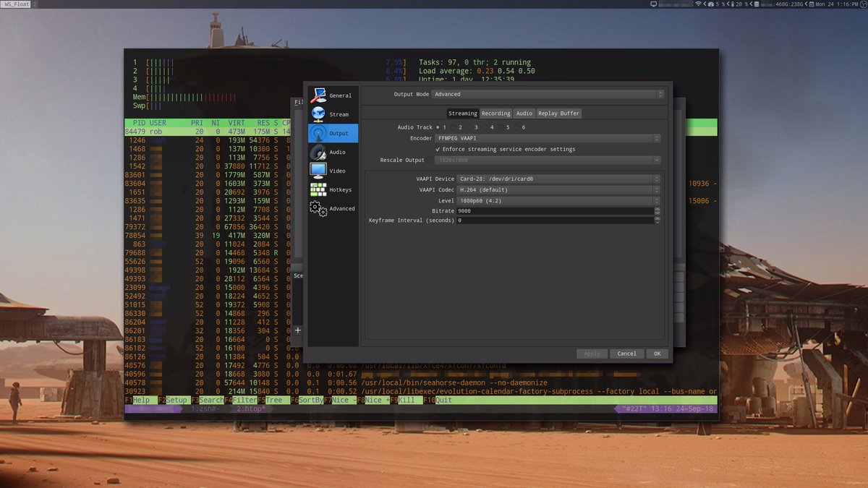Select the Output antenna icon in sidebar

tap(318, 133)
